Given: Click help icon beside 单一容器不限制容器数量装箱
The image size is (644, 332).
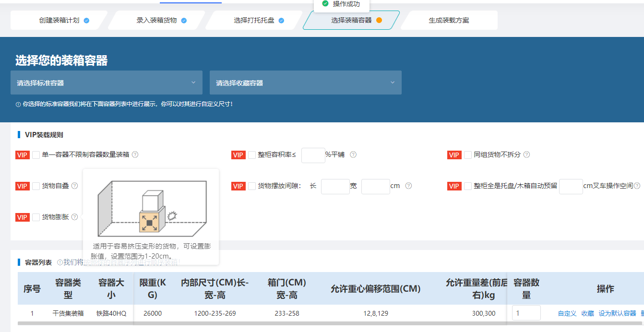Looking at the screenshot, I should pyautogui.click(x=135, y=154).
